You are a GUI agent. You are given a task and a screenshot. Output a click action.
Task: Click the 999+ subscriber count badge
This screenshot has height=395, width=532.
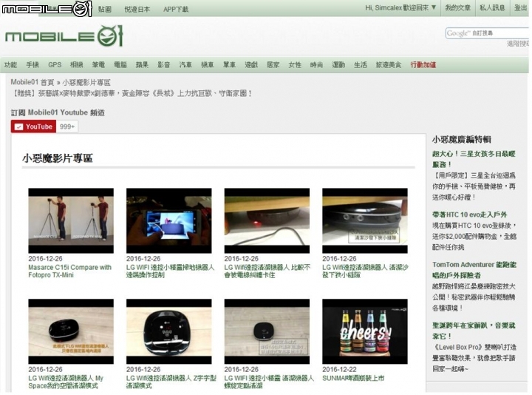(66, 126)
